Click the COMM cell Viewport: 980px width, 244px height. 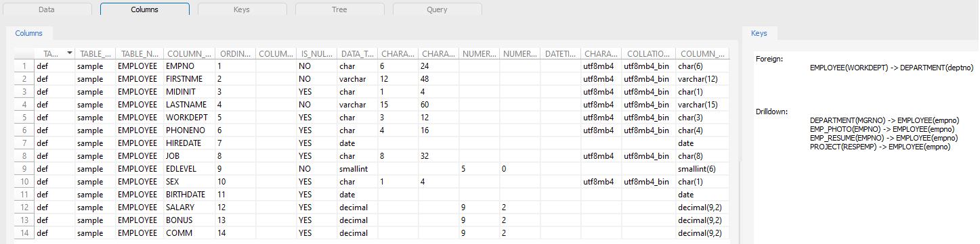pos(189,233)
